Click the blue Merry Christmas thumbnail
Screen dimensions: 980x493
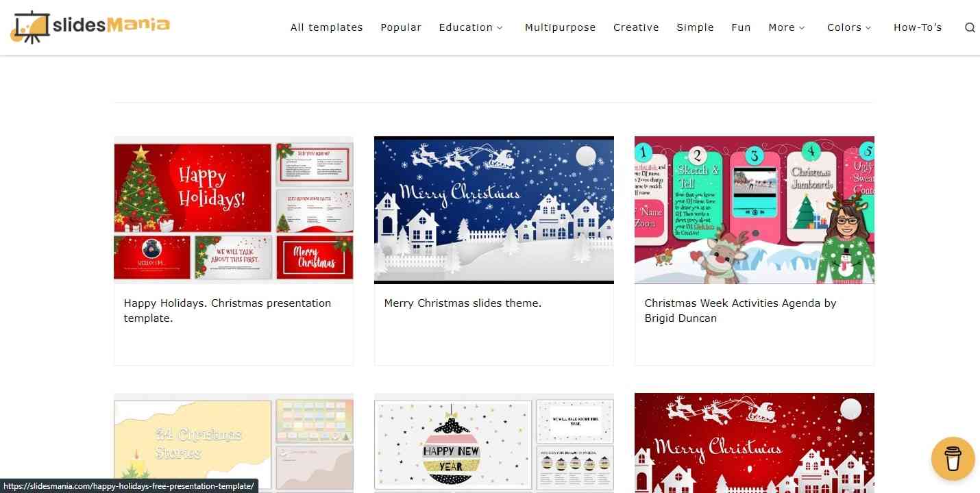[494, 210]
